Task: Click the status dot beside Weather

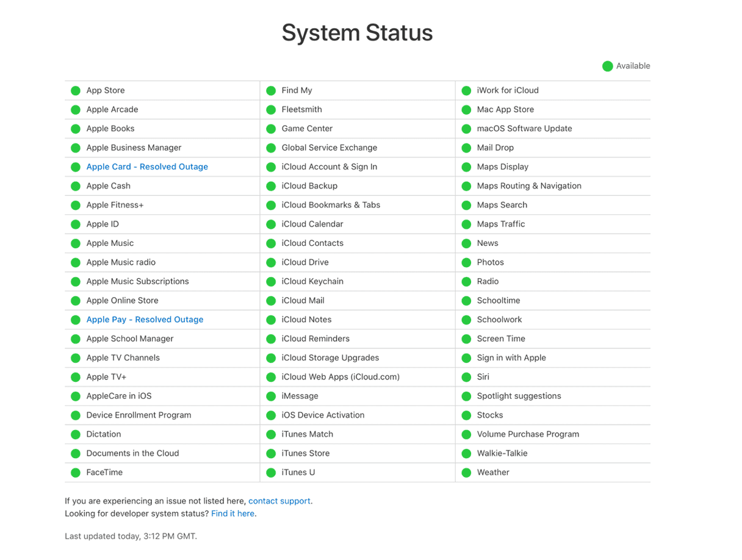Action: pyautogui.click(x=466, y=473)
